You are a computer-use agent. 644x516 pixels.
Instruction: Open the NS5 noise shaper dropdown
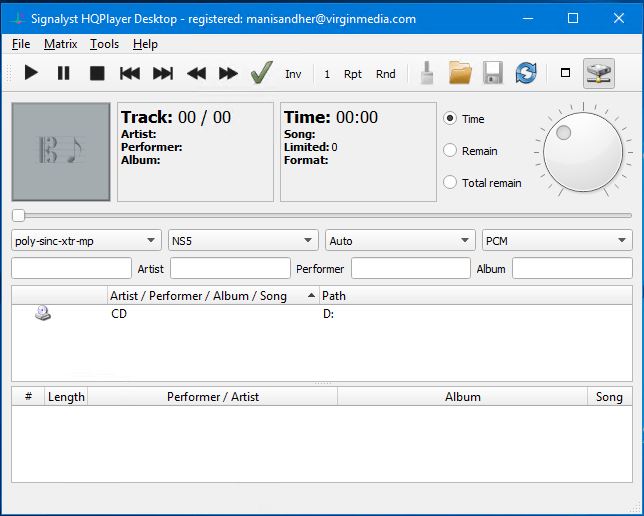click(243, 241)
